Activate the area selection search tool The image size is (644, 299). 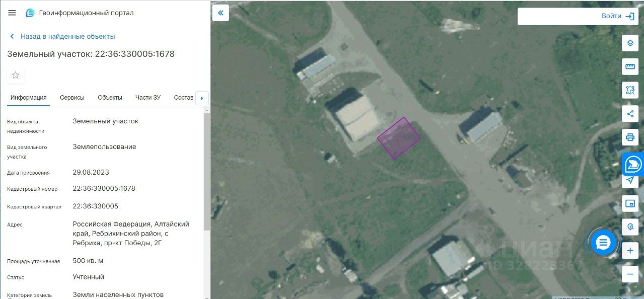click(x=630, y=90)
